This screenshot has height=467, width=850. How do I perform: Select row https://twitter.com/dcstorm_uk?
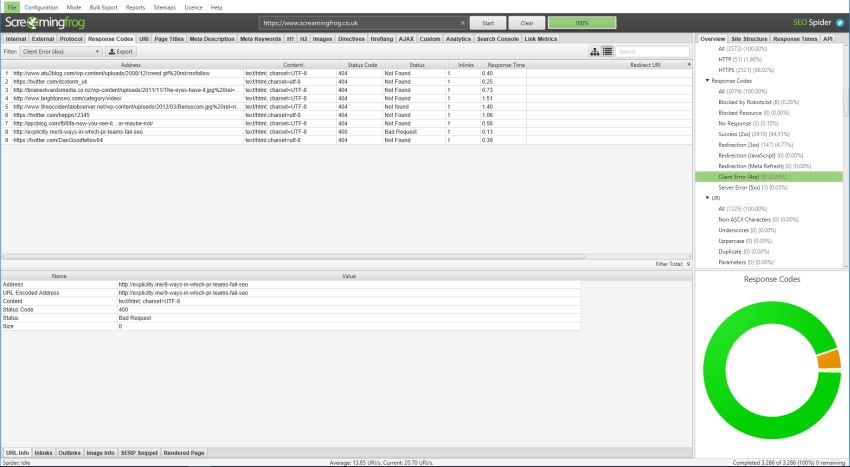(346, 81)
